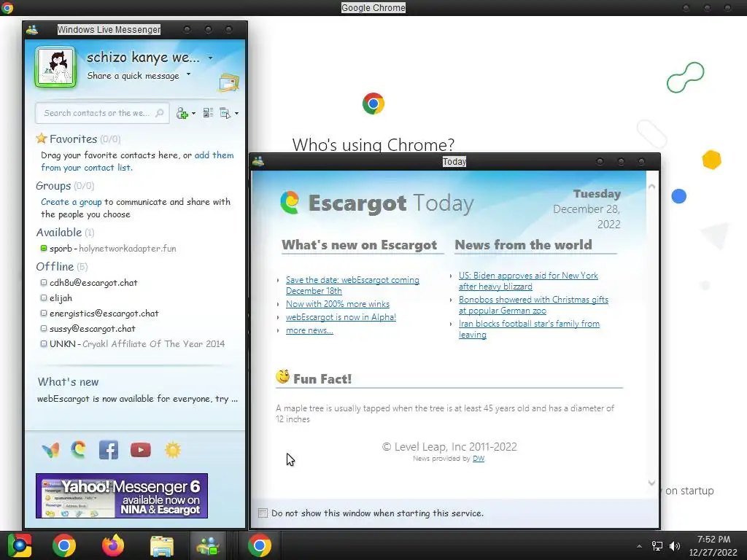Click the more news... link
The image size is (747, 560).
pyautogui.click(x=309, y=330)
